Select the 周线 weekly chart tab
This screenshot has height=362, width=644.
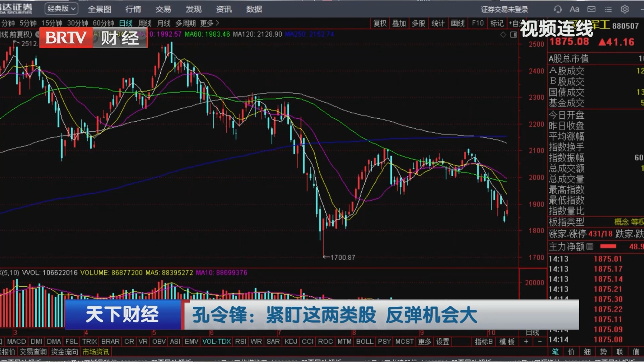145,23
